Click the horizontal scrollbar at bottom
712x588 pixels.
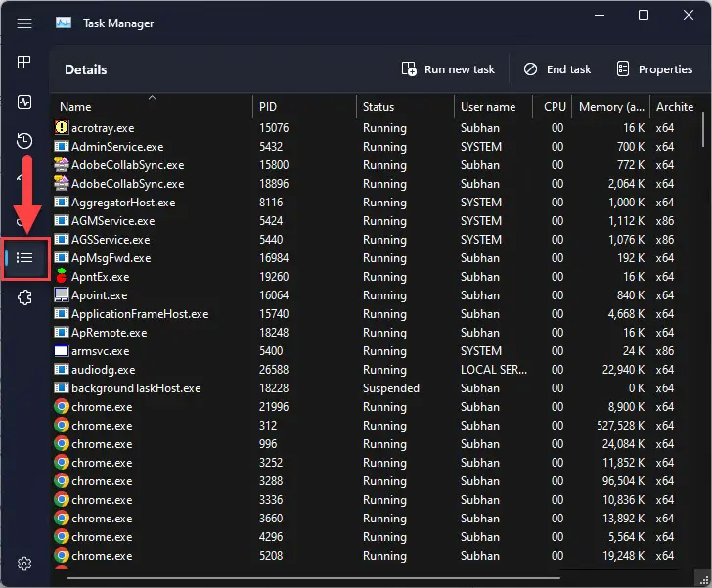tap(313, 578)
